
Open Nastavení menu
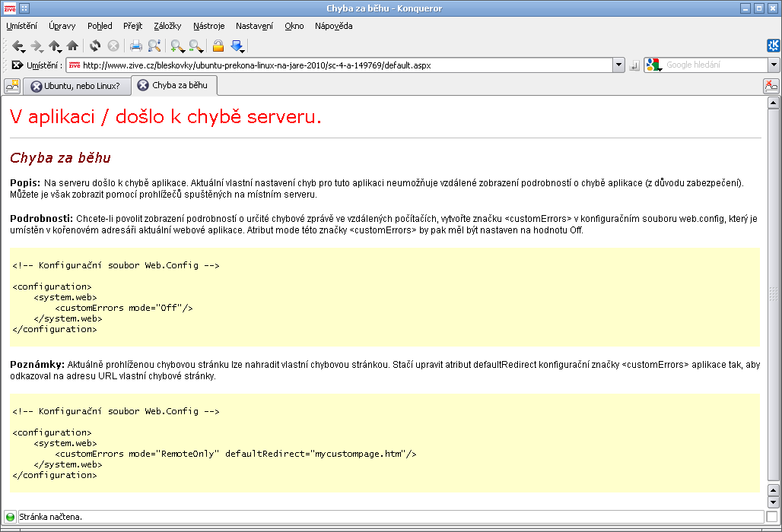254,26
